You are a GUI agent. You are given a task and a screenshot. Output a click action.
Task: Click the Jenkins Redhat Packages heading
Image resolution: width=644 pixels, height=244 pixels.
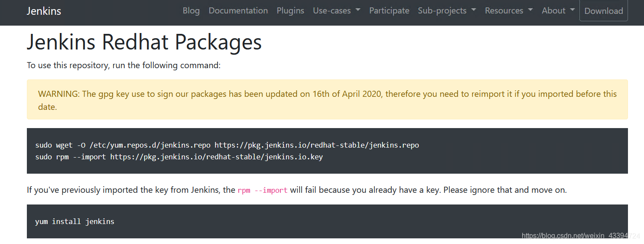pos(144,42)
